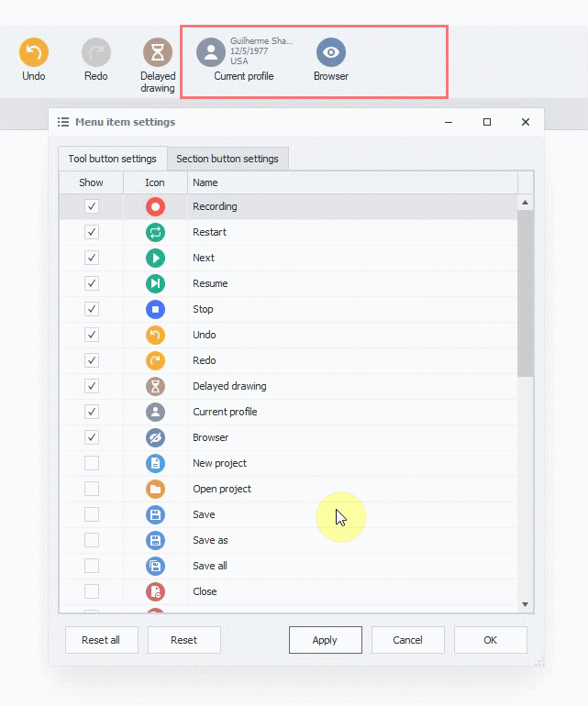Switch to Section button settings tab
The height and width of the screenshot is (706, 588).
tap(227, 159)
